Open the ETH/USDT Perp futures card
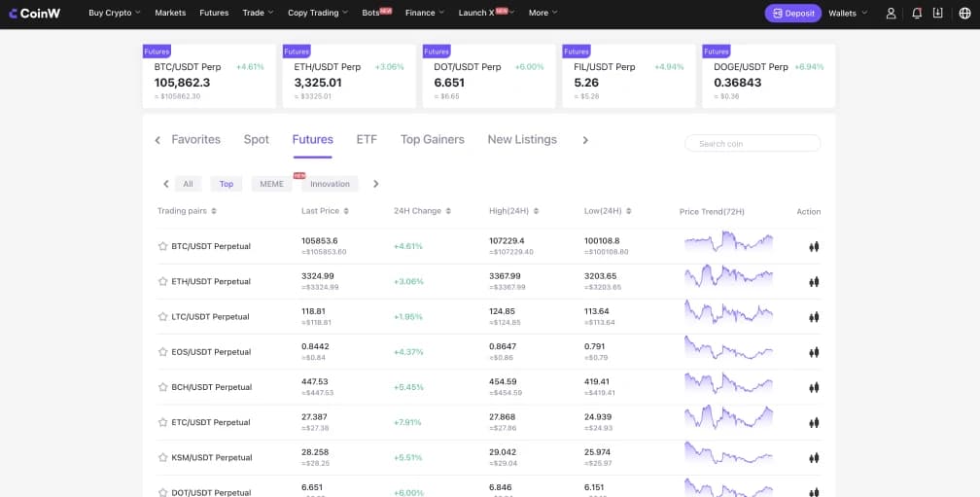Viewport: 980px width, 497px height. [349, 76]
